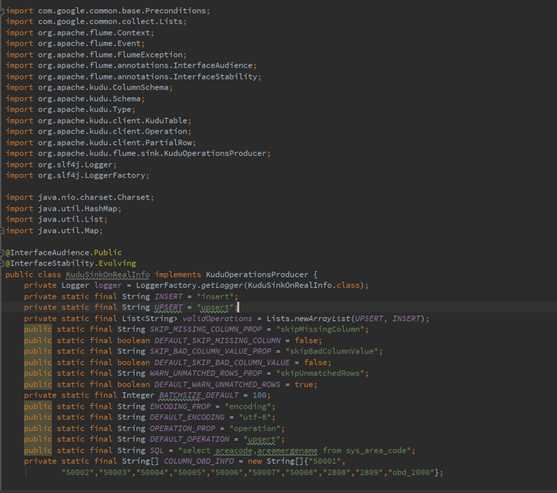
Task: Click KuduOperationsProducer after implements
Action: (257, 275)
